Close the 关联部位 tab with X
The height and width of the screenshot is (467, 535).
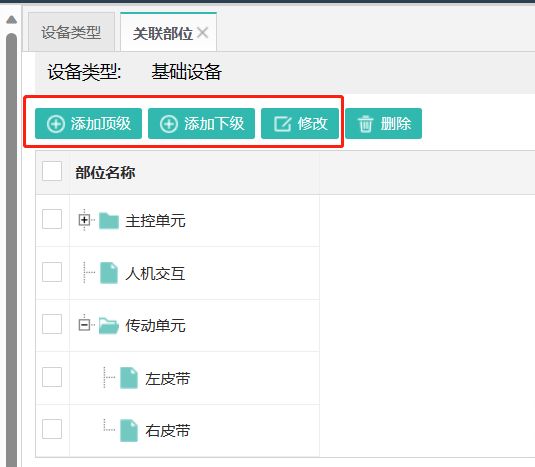[203, 33]
